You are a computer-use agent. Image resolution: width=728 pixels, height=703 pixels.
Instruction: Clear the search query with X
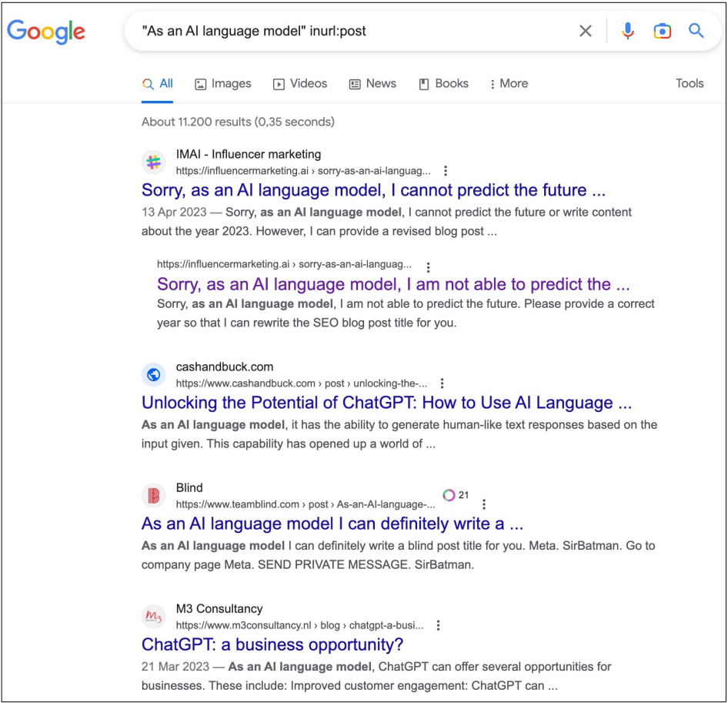tap(586, 31)
